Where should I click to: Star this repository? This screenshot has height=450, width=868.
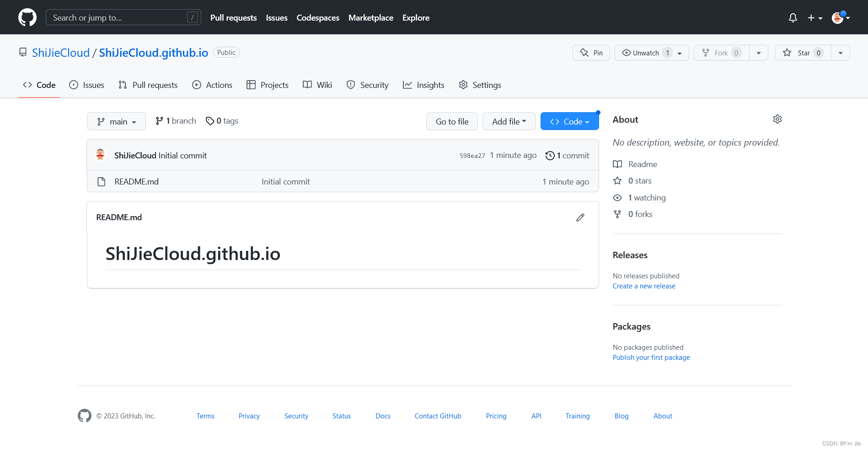[x=803, y=53]
